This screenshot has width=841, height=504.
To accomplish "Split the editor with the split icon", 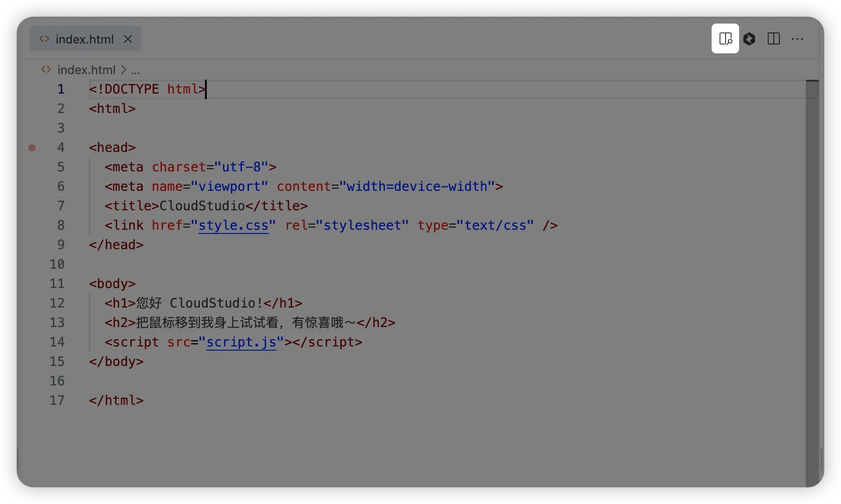I will pyautogui.click(x=773, y=39).
